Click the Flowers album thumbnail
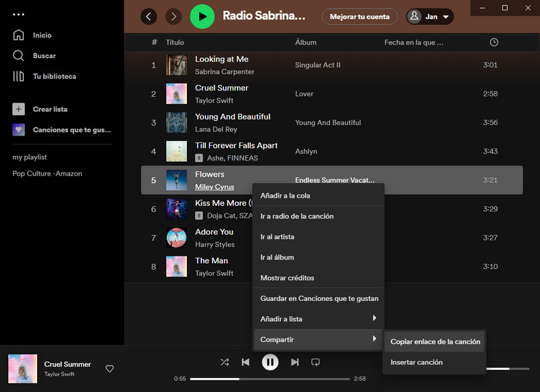The height and width of the screenshot is (392, 540). tap(175, 180)
